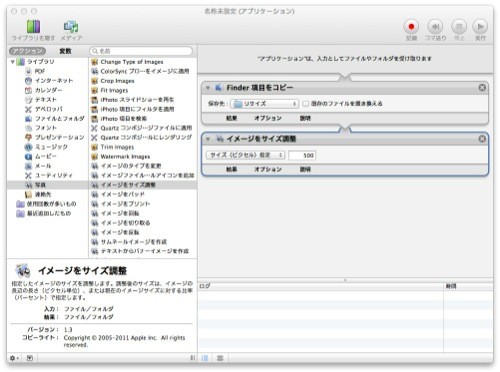Remove the Finder 項目をコピー action
The image size is (500, 372).
482,88
